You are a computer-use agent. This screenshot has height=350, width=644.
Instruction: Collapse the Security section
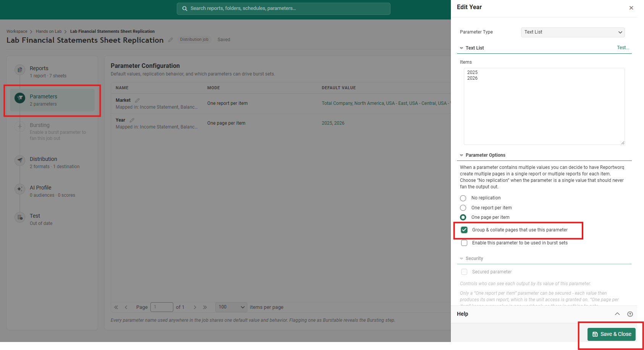point(462,258)
